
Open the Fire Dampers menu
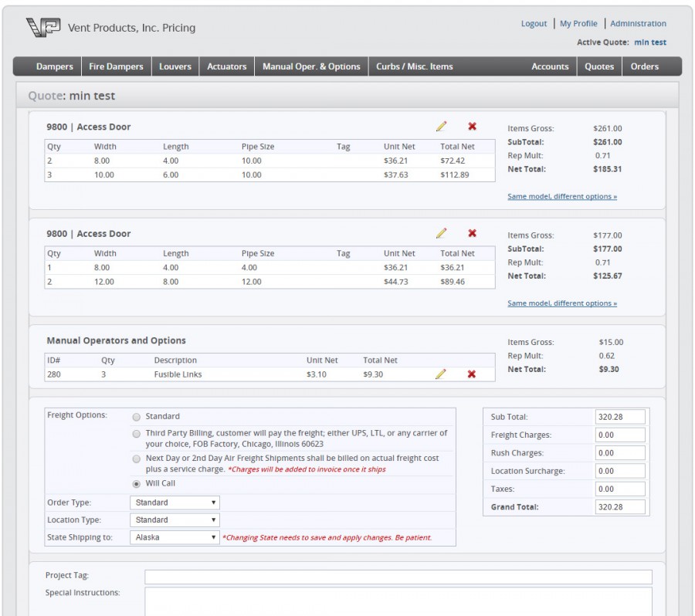click(x=116, y=66)
